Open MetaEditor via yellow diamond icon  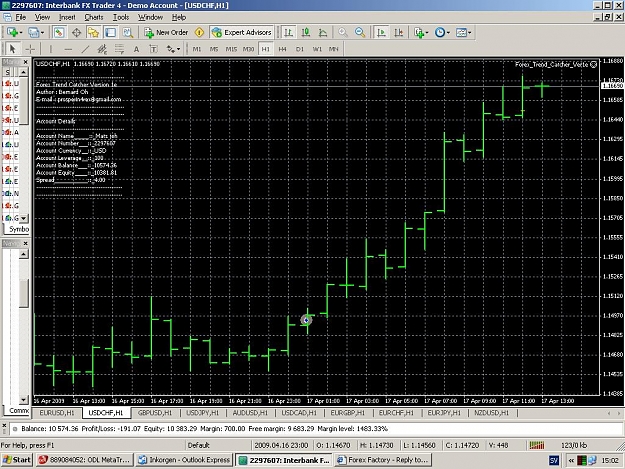click(199, 33)
